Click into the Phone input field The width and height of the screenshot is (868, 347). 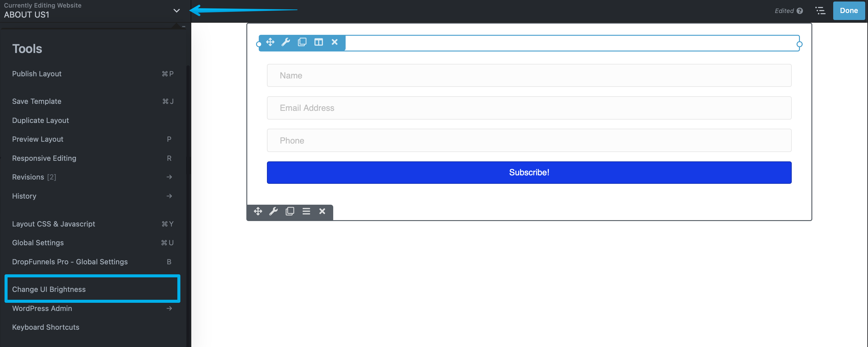click(529, 140)
